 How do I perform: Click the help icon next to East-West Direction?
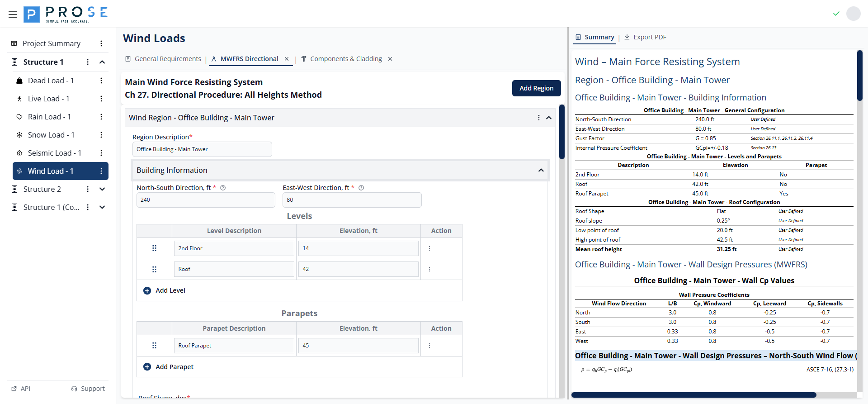(361, 188)
